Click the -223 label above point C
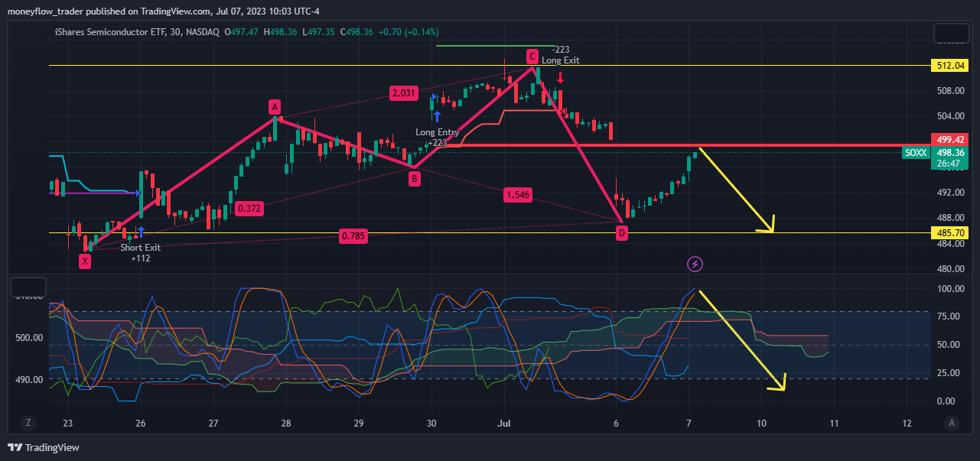Image resolution: width=980 pixels, height=461 pixels. [560, 49]
